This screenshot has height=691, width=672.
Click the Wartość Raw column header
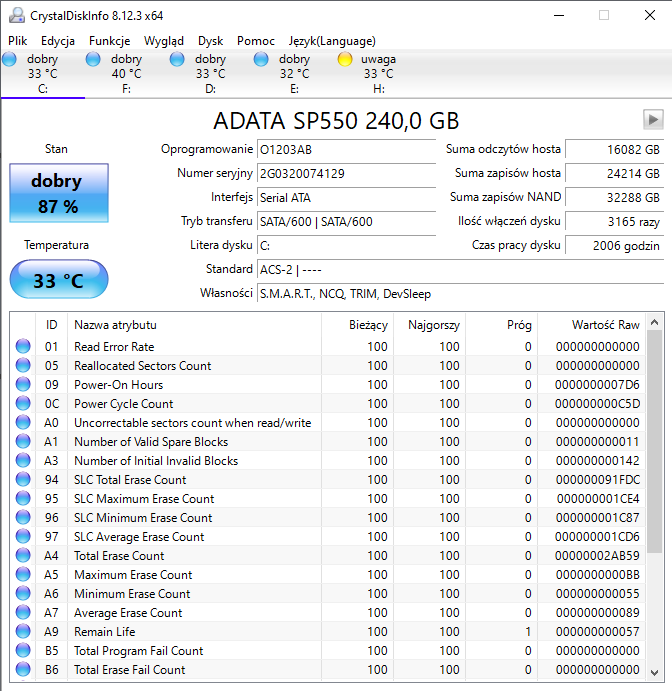(591, 325)
